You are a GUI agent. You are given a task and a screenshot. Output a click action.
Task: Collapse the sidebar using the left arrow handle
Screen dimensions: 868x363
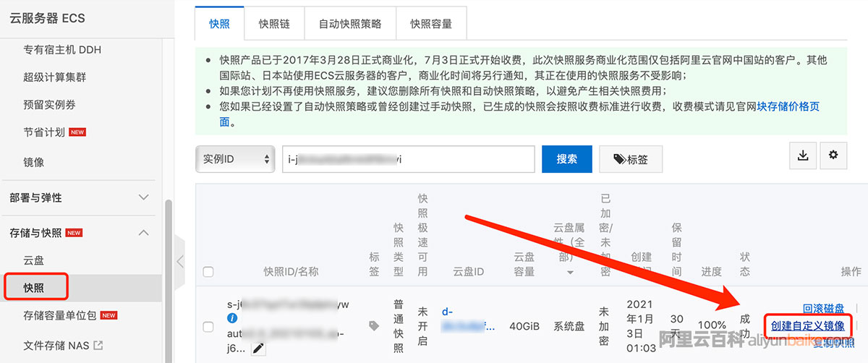tap(179, 260)
